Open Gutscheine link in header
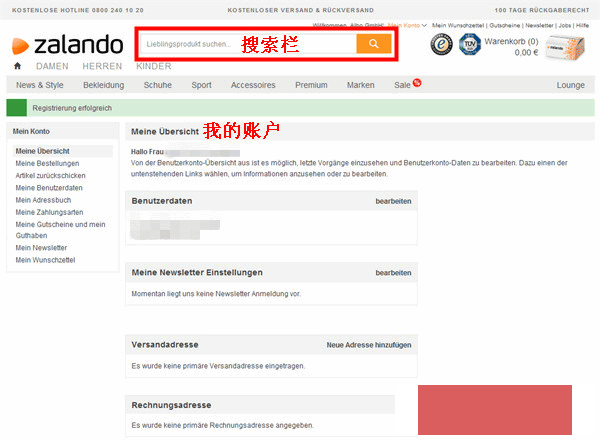Viewport: 600px width, 440px height. 505,25
